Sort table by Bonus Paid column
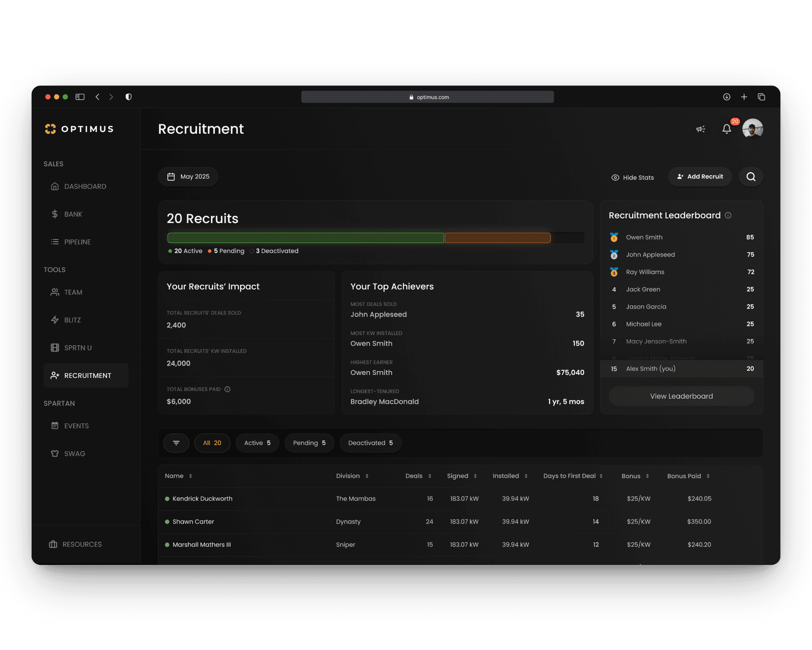This screenshot has width=812, height=650. point(688,476)
